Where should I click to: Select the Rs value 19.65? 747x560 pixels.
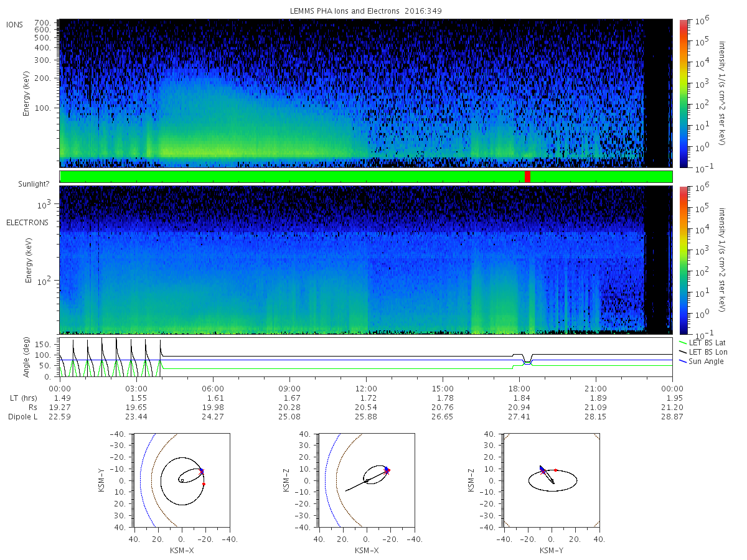coord(136,407)
